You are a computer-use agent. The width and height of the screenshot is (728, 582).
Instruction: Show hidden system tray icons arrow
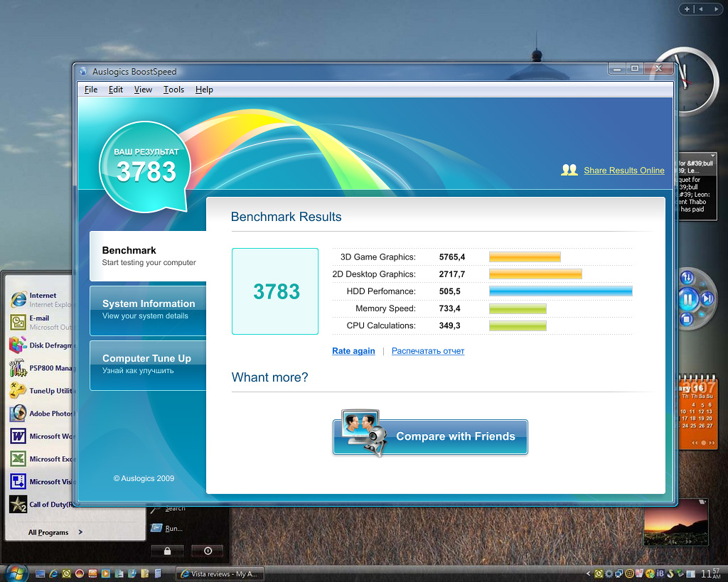(588, 573)
